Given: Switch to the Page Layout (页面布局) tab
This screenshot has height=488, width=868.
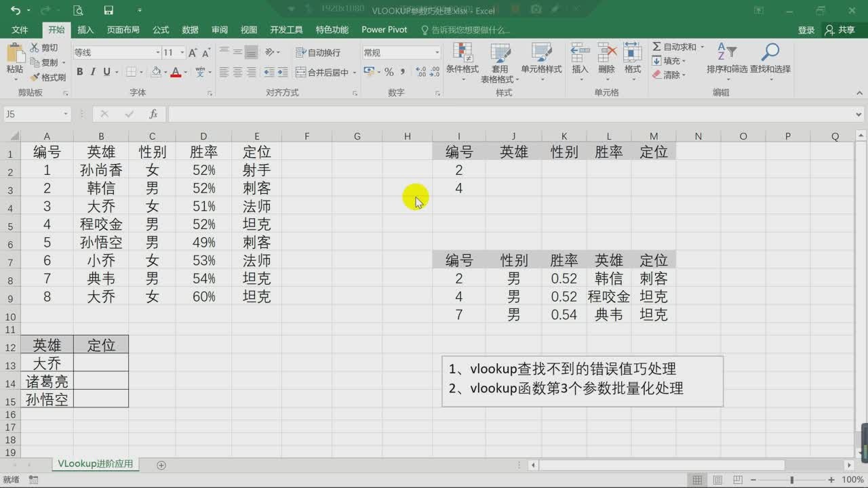Looking at the screenshot, I should click(x=123, y=30).
